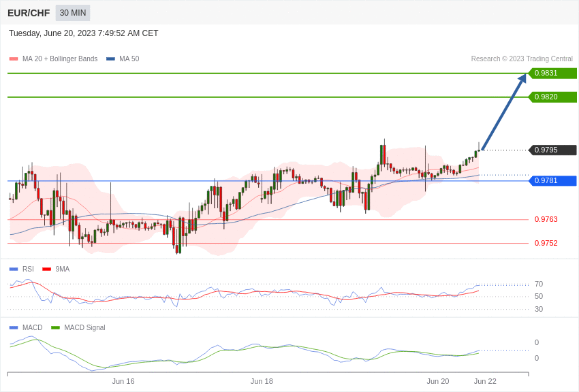
Task: Select the 0.9831 green resistance label
Action: click(x=553, y=73)
